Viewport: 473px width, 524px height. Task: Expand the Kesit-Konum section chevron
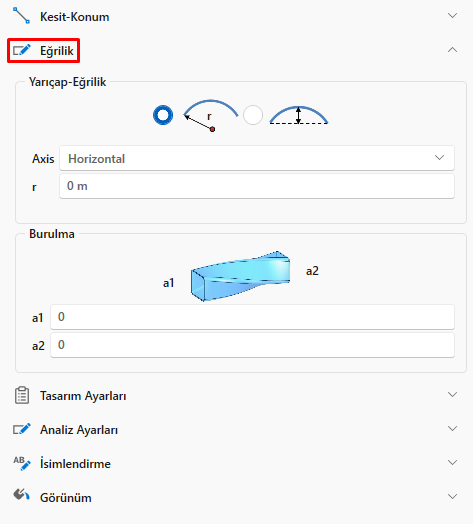pyautogui.click(x=452, y=16)
